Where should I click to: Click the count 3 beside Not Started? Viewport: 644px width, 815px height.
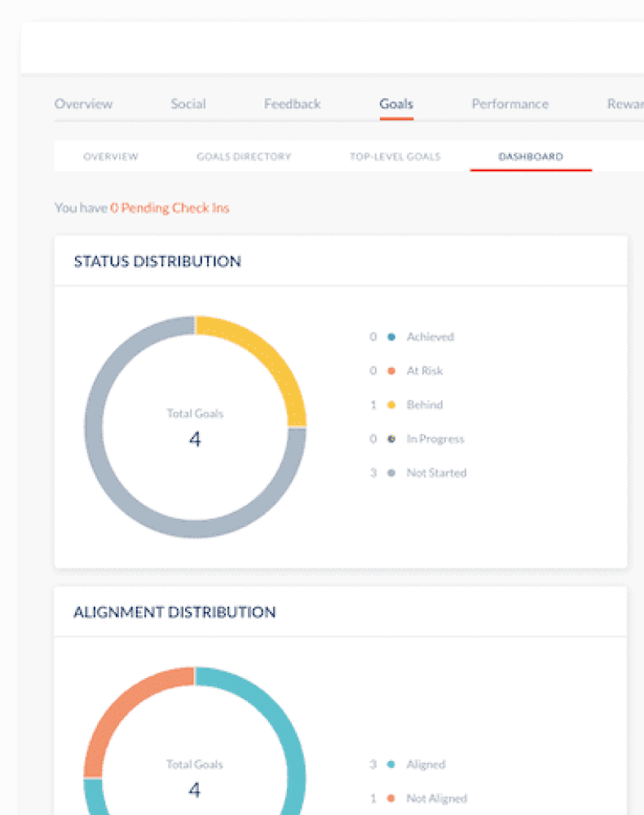point(373,473)
